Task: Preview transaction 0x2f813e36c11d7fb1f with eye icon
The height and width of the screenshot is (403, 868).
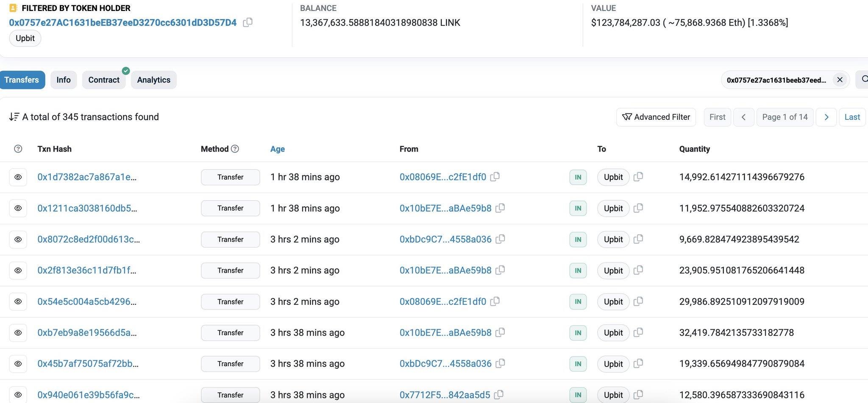Action: point(18,271)
